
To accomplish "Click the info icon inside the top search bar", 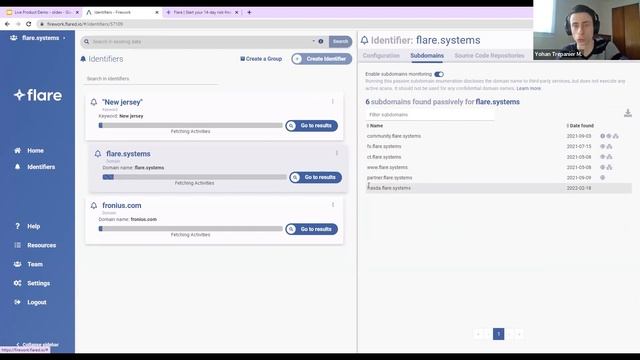I will pos(321,41).
